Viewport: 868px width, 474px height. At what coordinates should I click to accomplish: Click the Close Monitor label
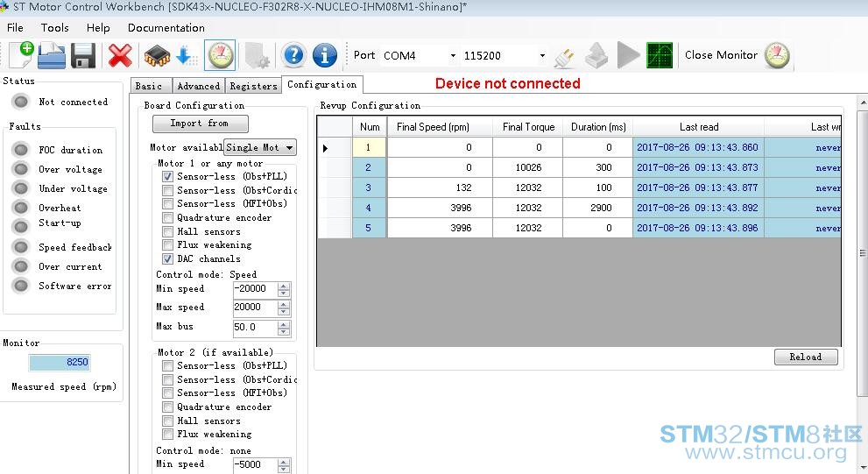[x=721, y=55]
